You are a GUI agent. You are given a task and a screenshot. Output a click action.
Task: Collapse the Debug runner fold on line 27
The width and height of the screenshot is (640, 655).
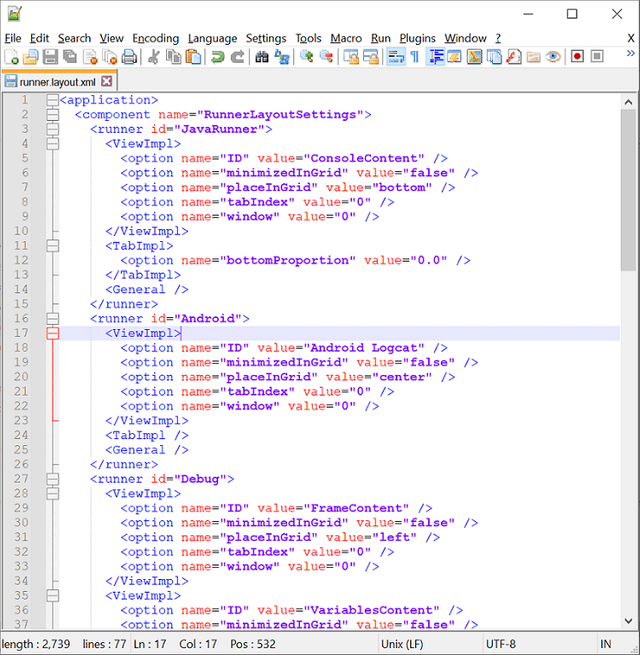pos(53,479)
